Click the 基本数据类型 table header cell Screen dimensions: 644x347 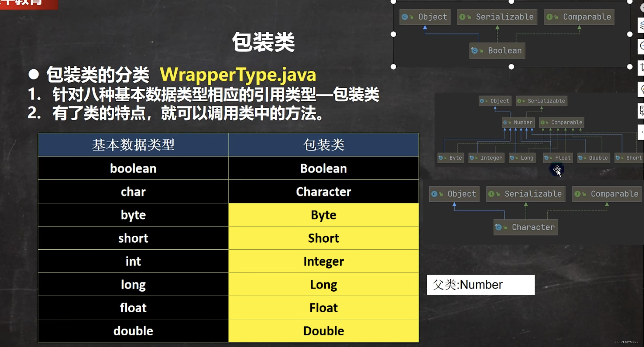point(133,145)
